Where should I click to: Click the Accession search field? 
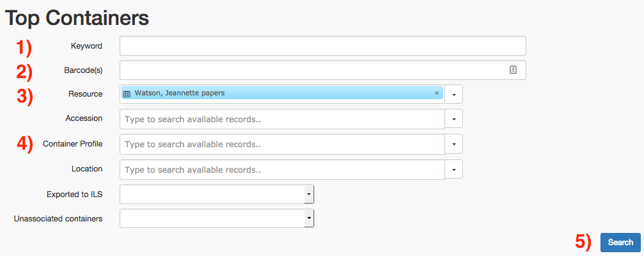pyautogui.click(x=282, y=119)
